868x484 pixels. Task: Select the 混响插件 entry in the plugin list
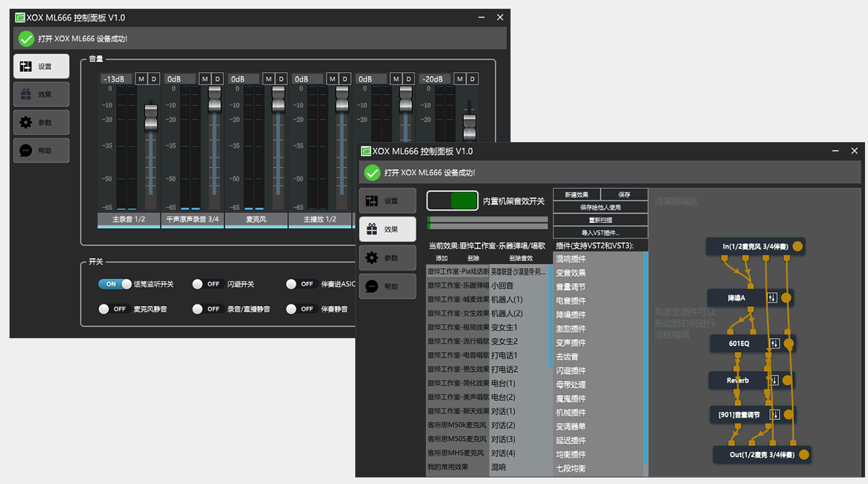571,259
